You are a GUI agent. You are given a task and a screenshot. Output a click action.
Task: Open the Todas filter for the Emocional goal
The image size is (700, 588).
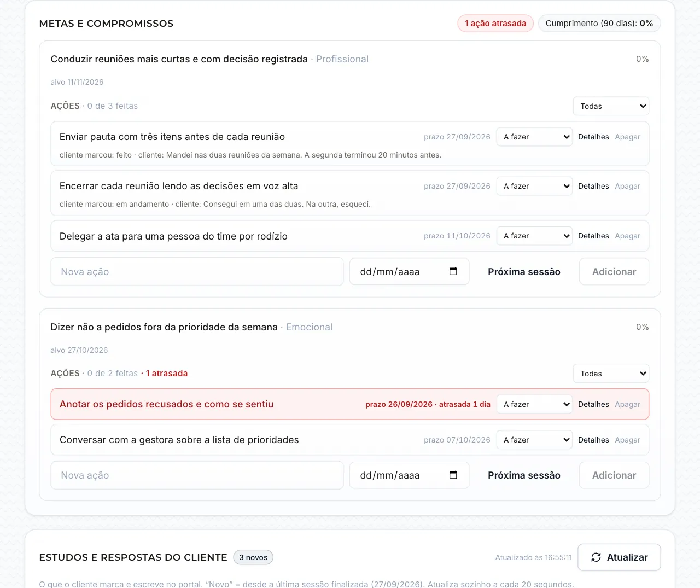(x=611, y=374)
